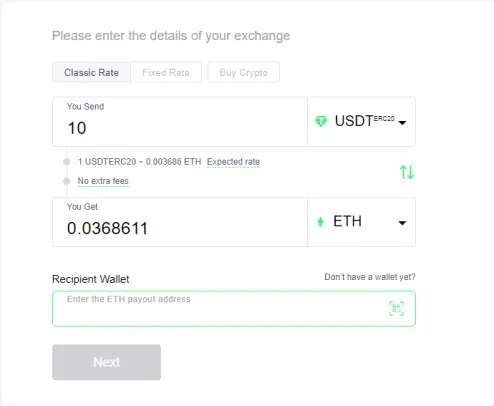494x406 pixels.
Task: Click the green Ethereum diamond logo
Action: [x=320, y=222]
